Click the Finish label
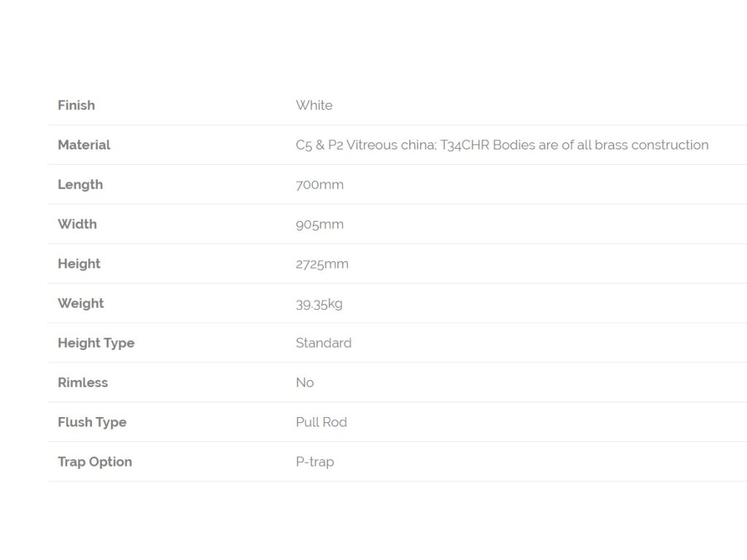This screenshot has width=747, height=560. (x=76, y=105)
